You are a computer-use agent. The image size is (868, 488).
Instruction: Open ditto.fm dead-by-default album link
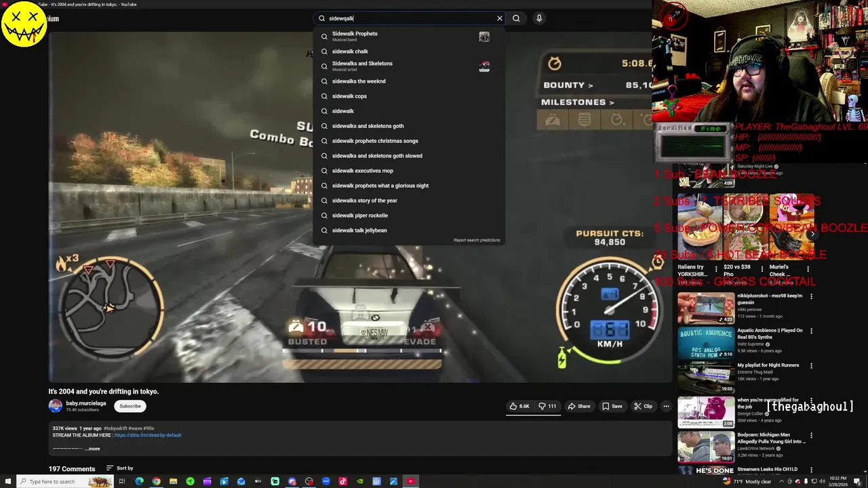coord(148,435)
